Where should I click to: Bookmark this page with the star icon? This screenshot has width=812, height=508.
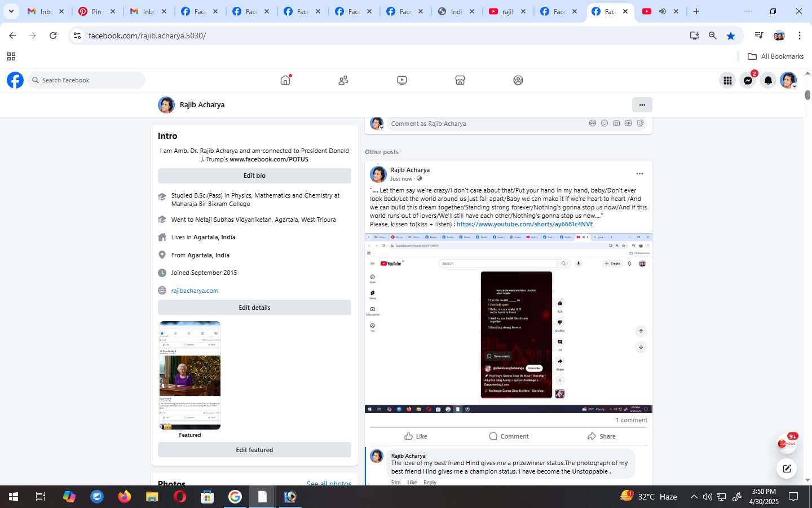click(x=731, y=36)
